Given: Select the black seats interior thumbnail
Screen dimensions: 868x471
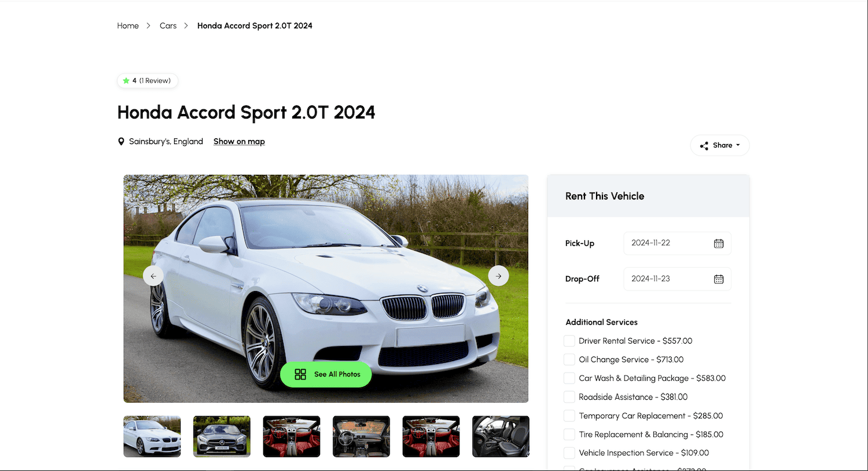Looking at the screenshot, I should click(501, 436).
